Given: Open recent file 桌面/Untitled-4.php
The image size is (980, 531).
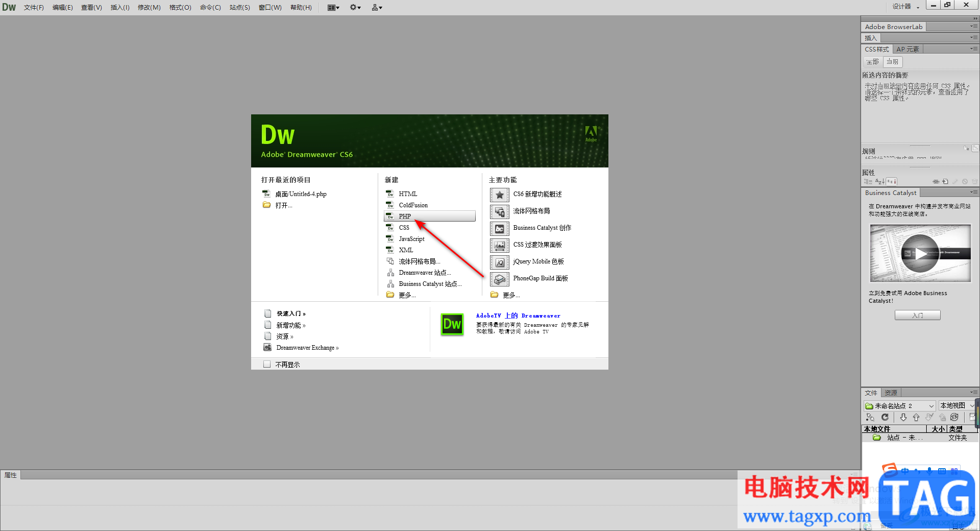Looking at the screenshot, I should click(301, 194).
